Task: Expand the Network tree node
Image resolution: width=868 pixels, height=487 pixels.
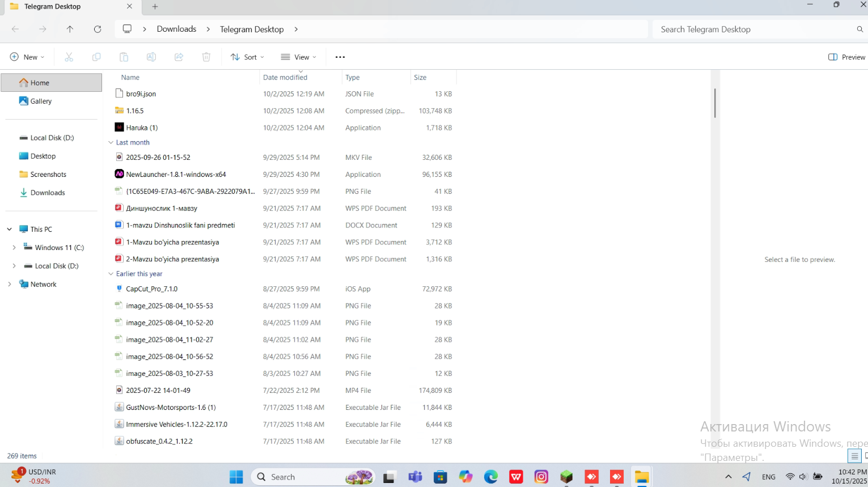Action: 10,284
